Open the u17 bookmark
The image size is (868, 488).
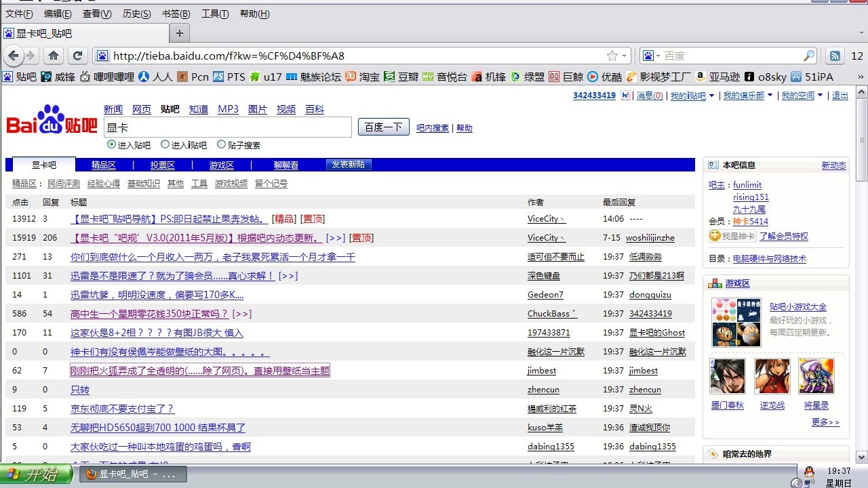[x=266, y=77]
